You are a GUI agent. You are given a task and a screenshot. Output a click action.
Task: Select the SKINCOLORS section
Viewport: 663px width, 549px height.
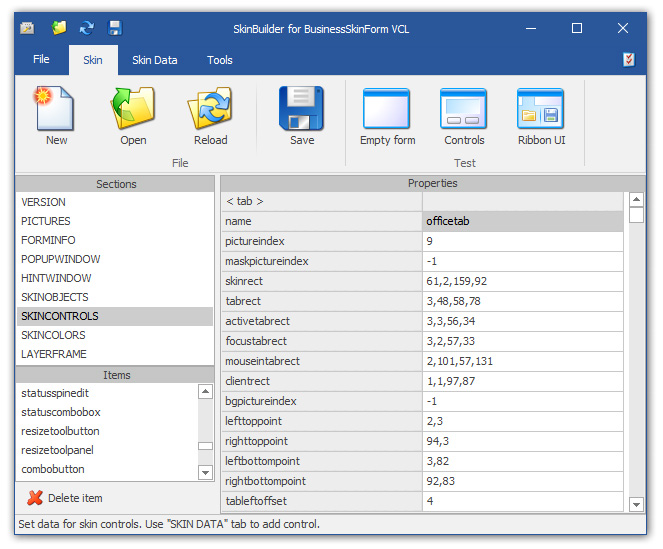(x=115, y=335)
